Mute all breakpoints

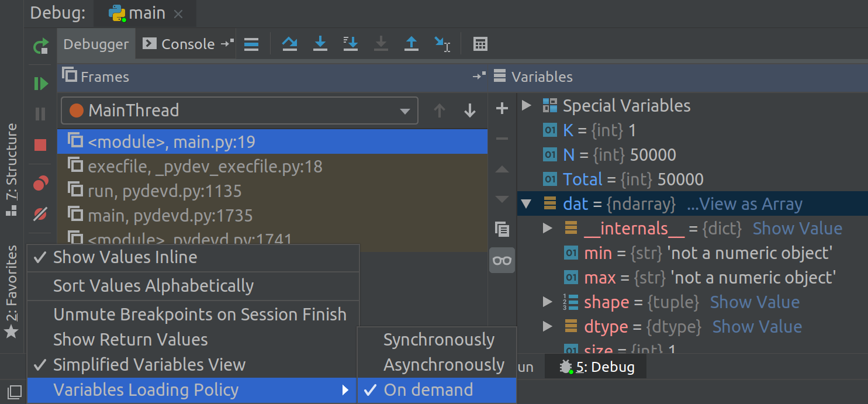click(x=40, y=215)
